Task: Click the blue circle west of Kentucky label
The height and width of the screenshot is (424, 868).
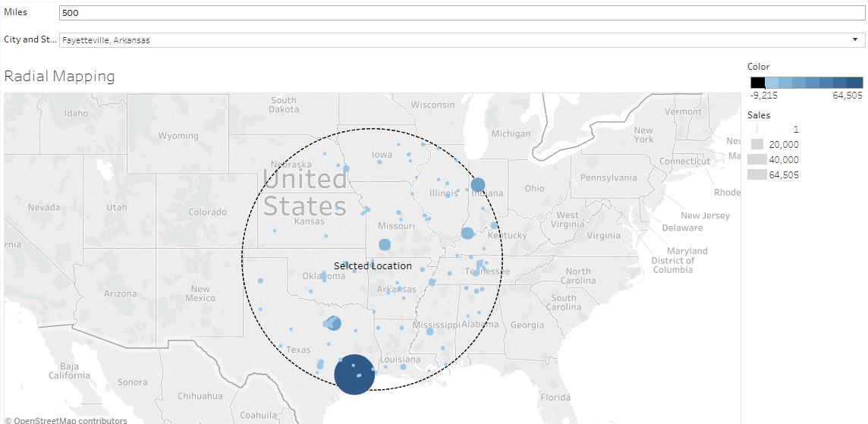Action: pos(467,234)
